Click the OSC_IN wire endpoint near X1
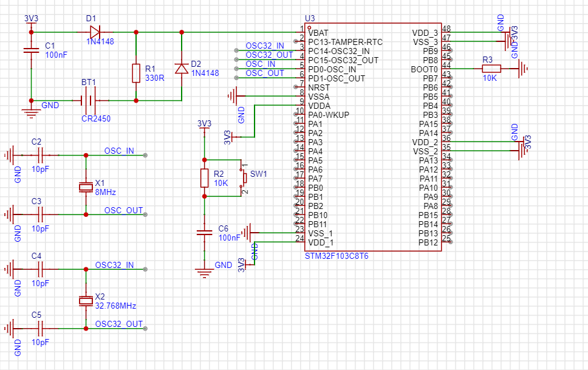588x370 pixels. [145, 155]
